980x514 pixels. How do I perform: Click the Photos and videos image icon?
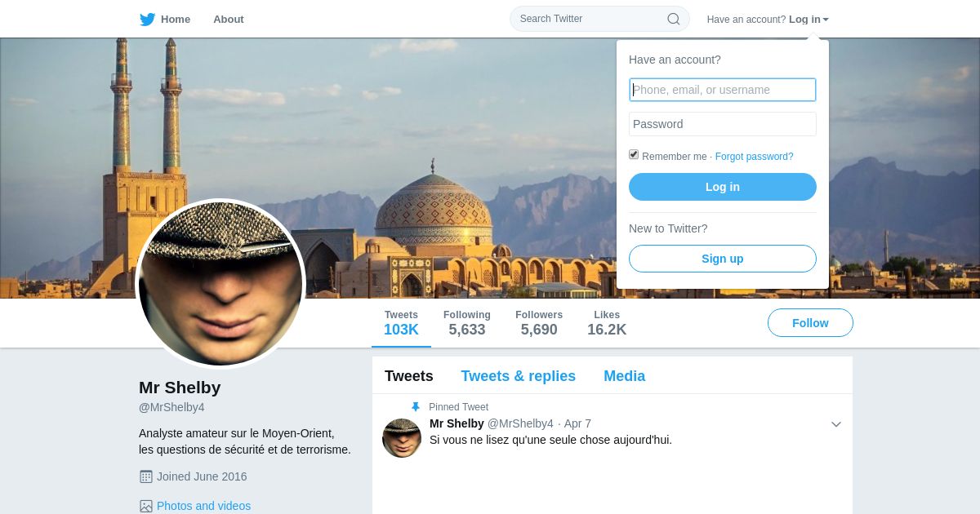tap(146, 506)
